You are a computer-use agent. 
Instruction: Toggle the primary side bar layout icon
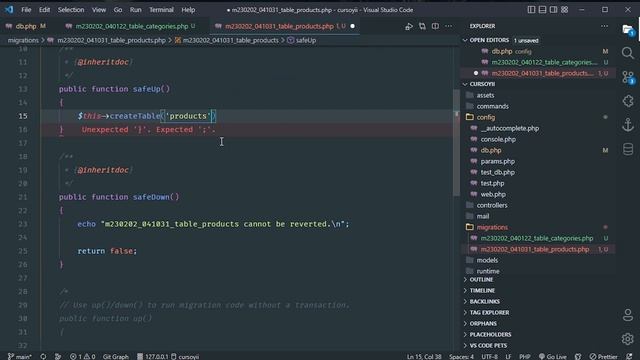(x=531, y=9)
